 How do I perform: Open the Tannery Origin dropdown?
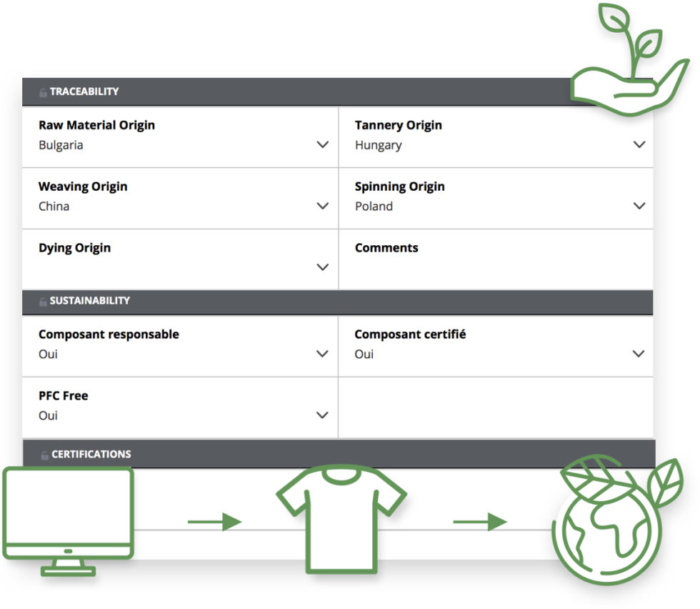(x=639, y=144)
